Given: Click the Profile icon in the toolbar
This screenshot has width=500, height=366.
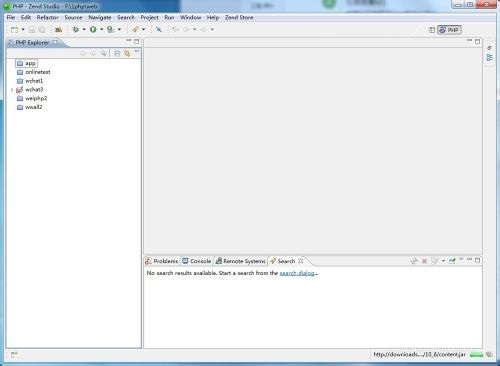Looking at the screenshot, I should click(110, 30).
